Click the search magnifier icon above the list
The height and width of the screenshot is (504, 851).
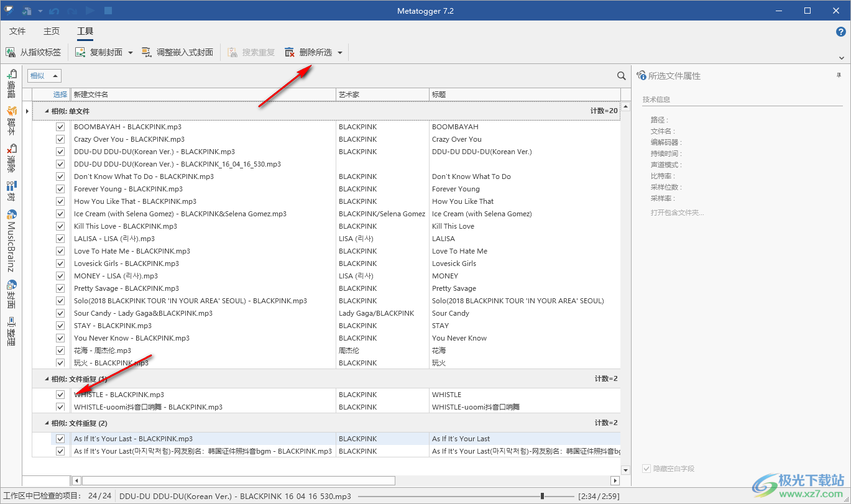(621, 76)
